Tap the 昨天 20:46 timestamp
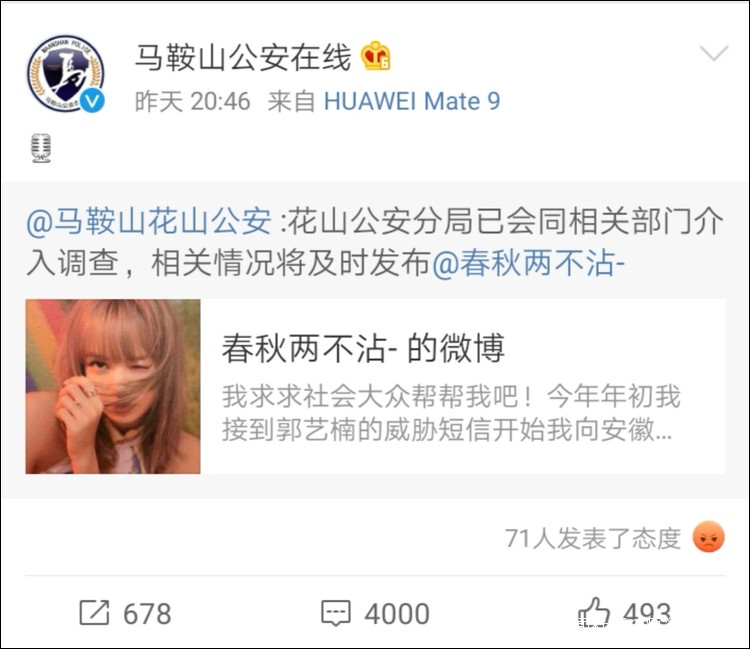Screen dimensions: 750x649 (192, 101)
